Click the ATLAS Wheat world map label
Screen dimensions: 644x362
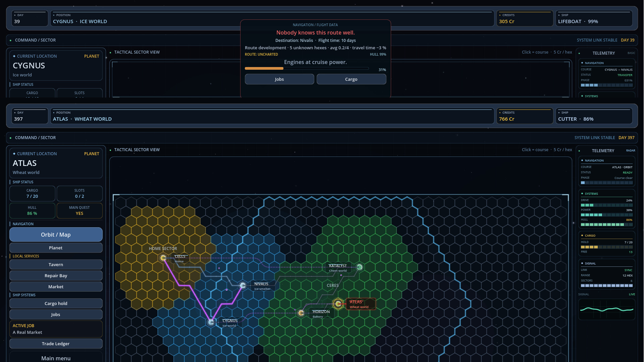tap(361, 304)
